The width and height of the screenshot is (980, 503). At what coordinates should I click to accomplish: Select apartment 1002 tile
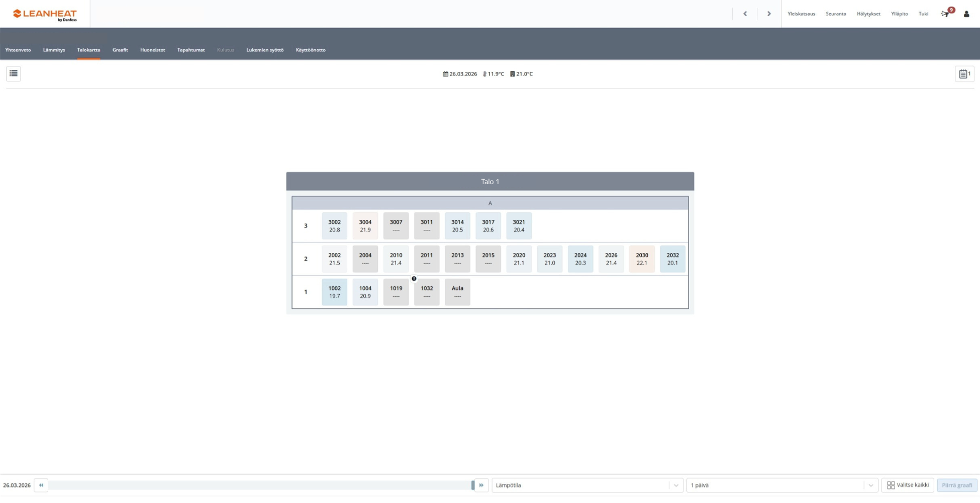[x=334, y=292]
